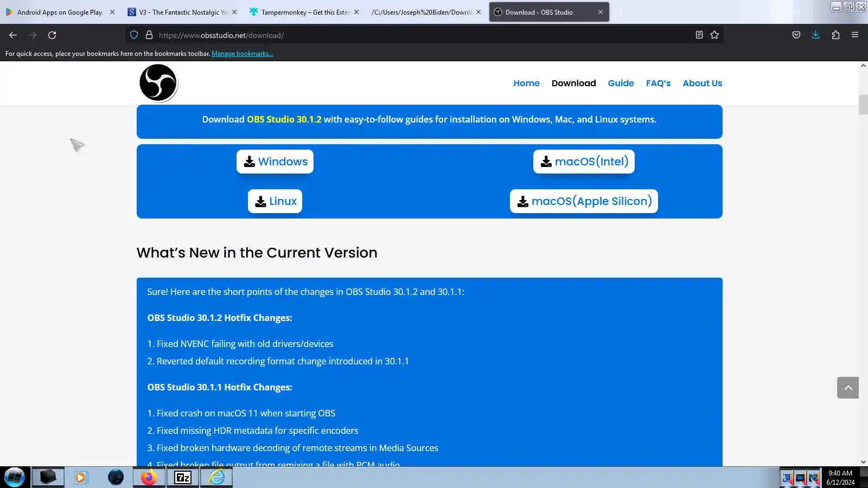Open the Guide nav link
The width and height of the screenshot is (868, 488).
pos(621,83)
